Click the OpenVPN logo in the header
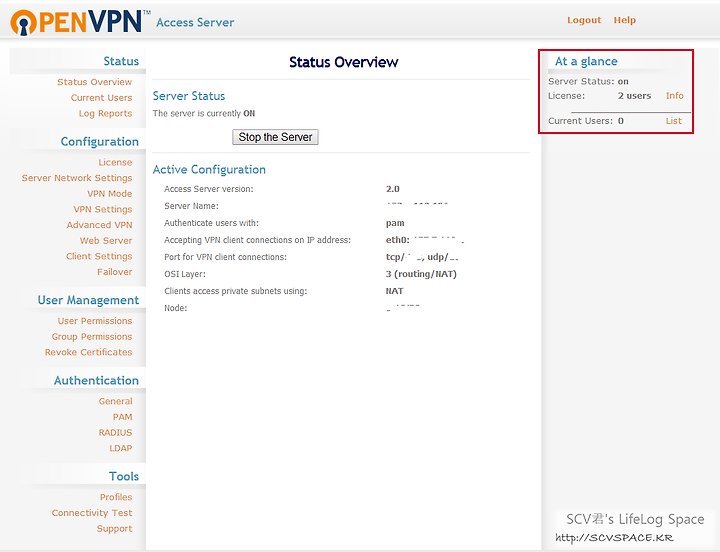This screenshot has height=552, width=720. coord(81,22)
